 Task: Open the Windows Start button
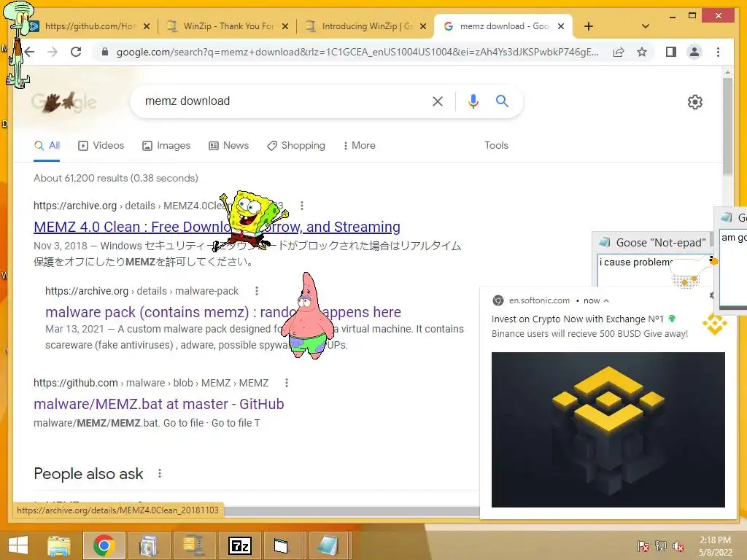18,545
